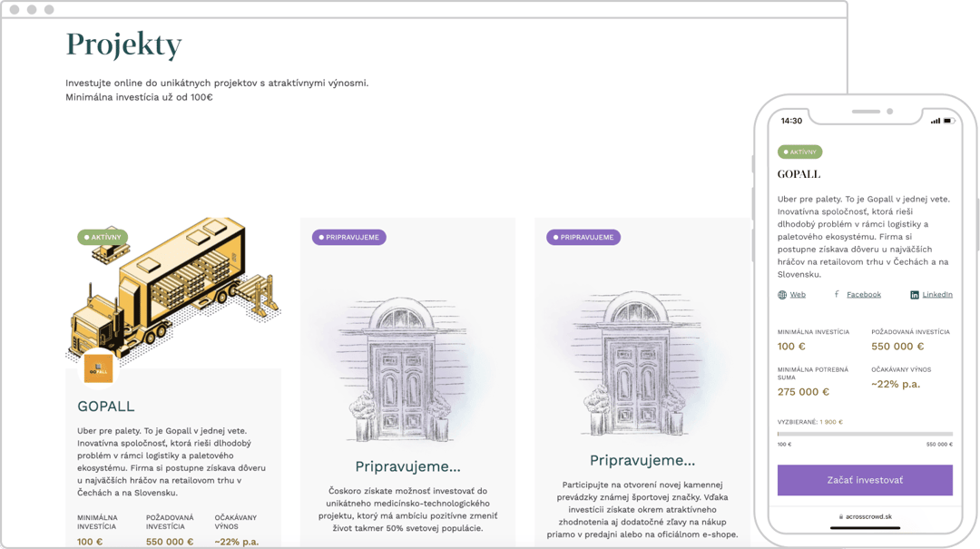The image size is (980, 549).
Task: Click the funding progress bar in phone view
Action: click(x=865, y=434)
